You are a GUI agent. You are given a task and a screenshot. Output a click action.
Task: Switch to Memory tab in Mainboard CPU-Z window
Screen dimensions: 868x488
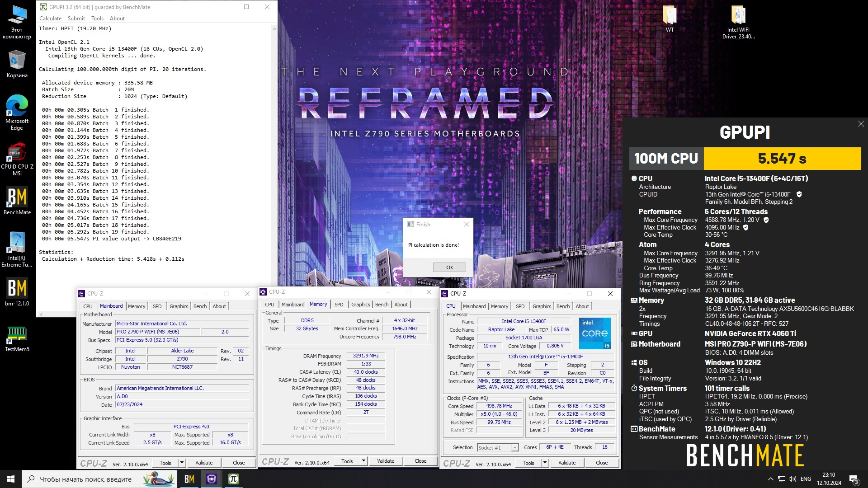tap(137, 306)
